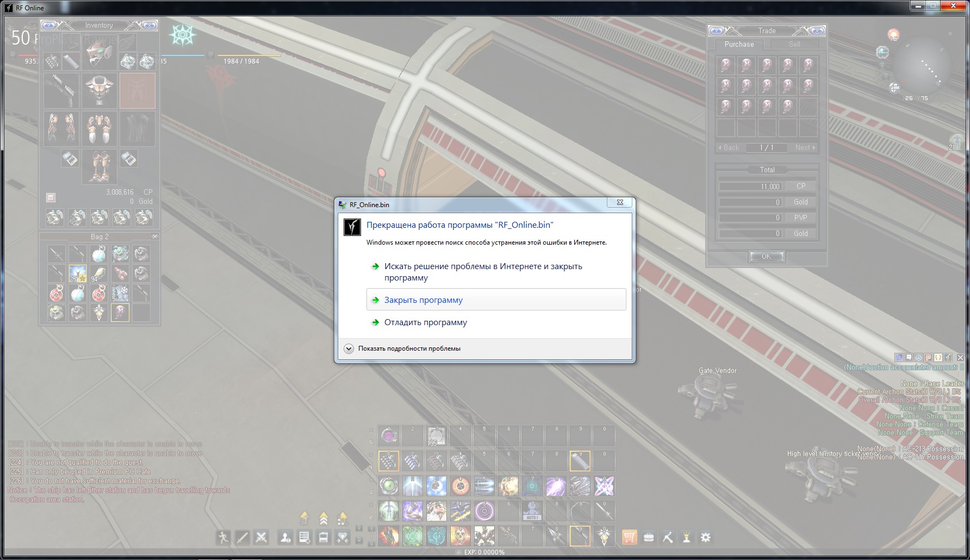Image resolution: width=970 pixels, height=560 pixels.
Task: Select 'Отладить программу' option
Action: (496, 322)
